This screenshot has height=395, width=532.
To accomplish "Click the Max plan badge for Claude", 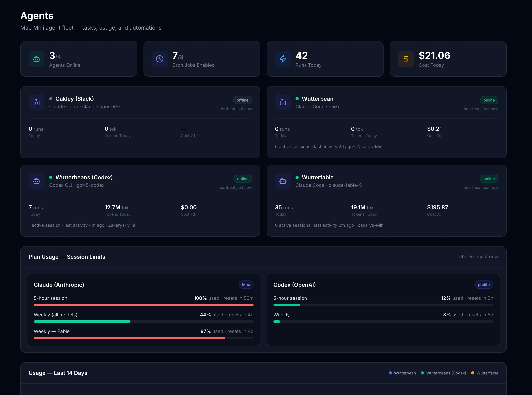I will click(x=246, y=285).
